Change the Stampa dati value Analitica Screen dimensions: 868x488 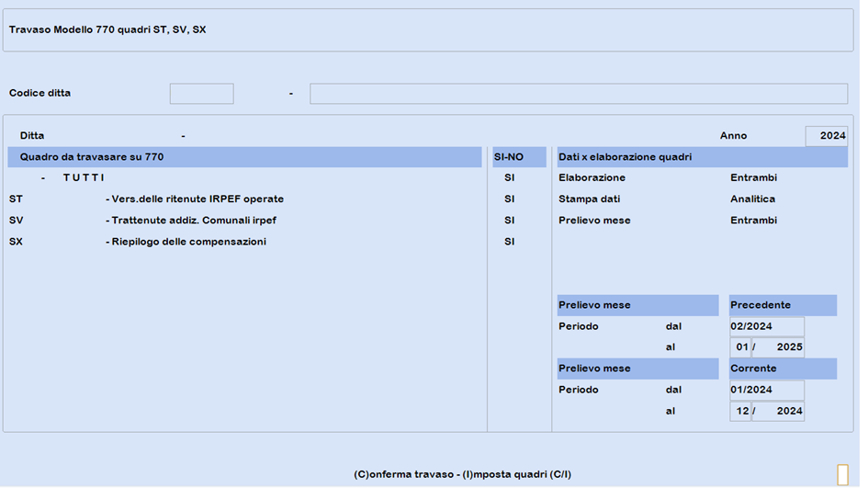coord(752,199)
